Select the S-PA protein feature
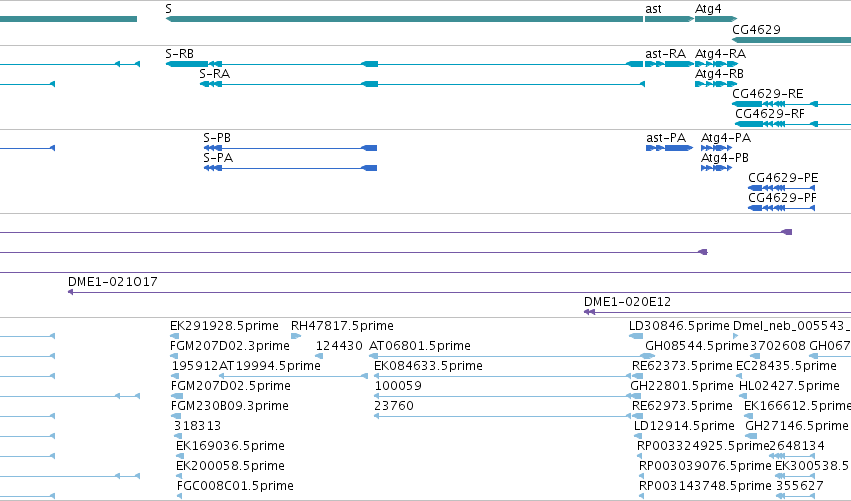The image size is (851, 501). pyautogui.click(x=290, y=168)
